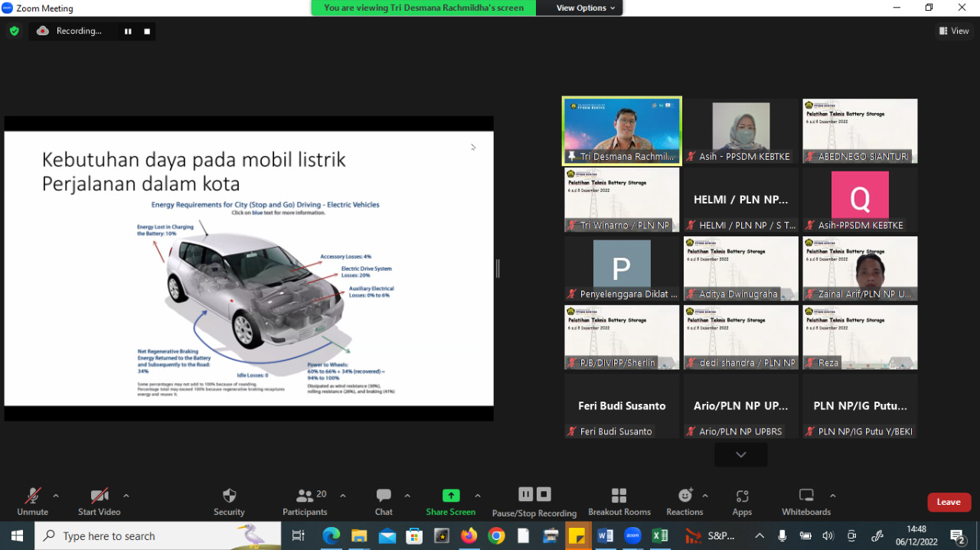Expand the arrow beside Whiteboards

[x=833, y=496]
